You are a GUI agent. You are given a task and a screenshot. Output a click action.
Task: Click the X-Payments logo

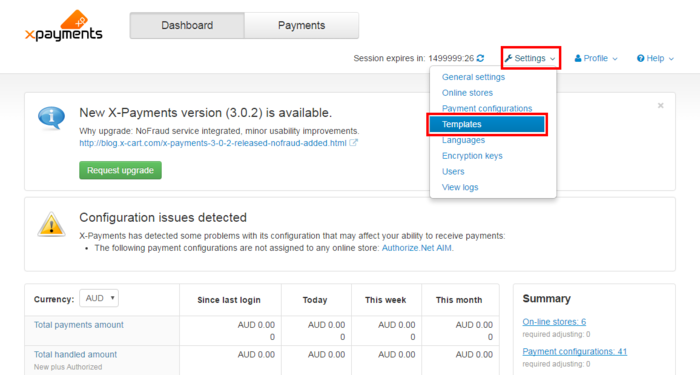click(63, 26)
